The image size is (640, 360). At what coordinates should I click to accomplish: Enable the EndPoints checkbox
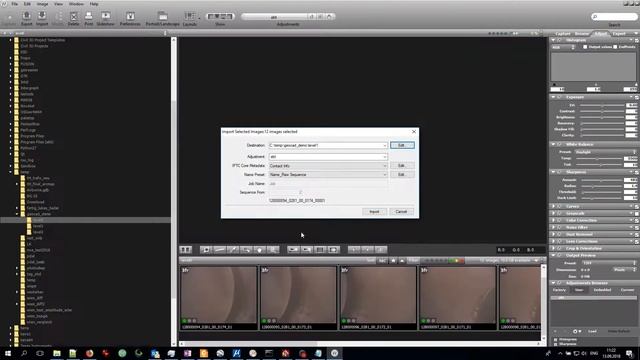(x=615, y=47)
